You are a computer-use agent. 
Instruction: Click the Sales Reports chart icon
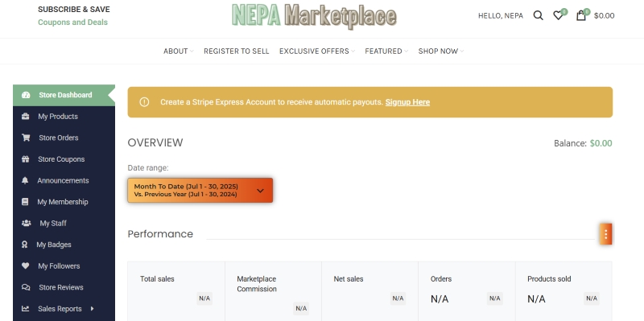pos(26,309)
